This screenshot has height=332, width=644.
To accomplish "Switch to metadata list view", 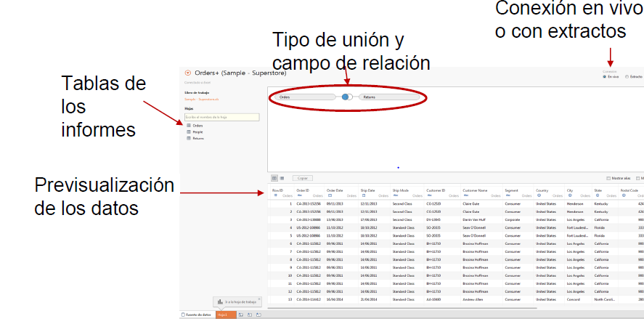I will (x=282, y=178).
